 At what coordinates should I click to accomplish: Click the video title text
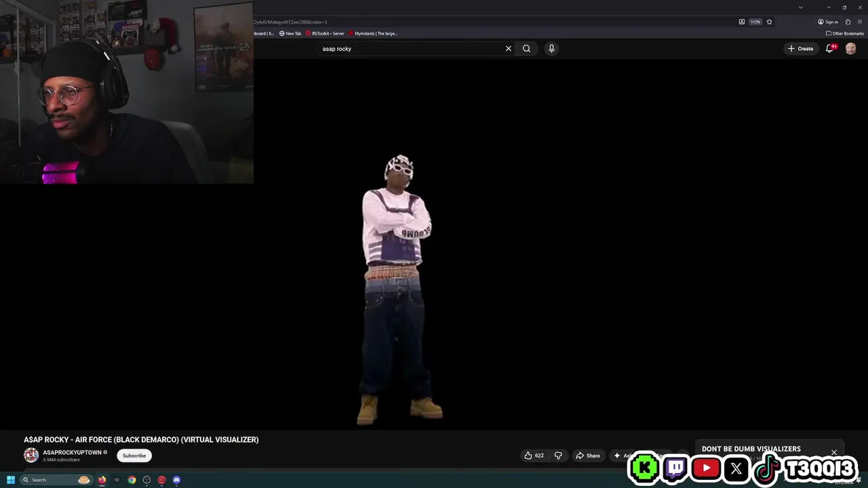point(141,440)
